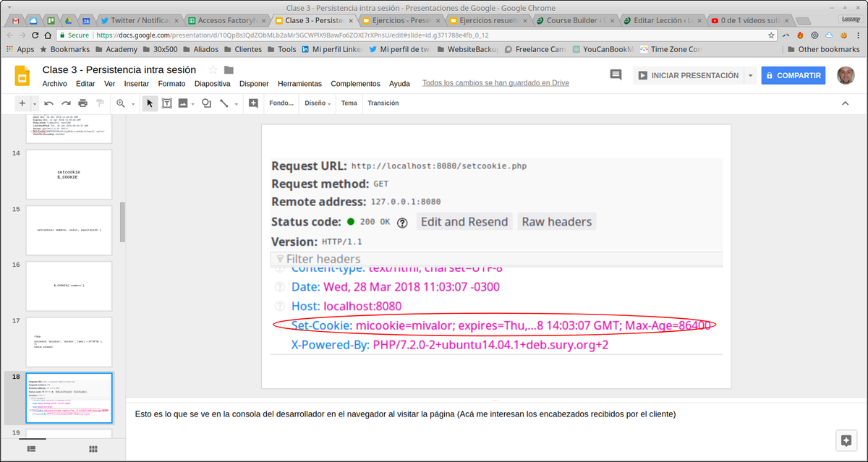Open the zoom level dropdown arrow

click(133, 104)
